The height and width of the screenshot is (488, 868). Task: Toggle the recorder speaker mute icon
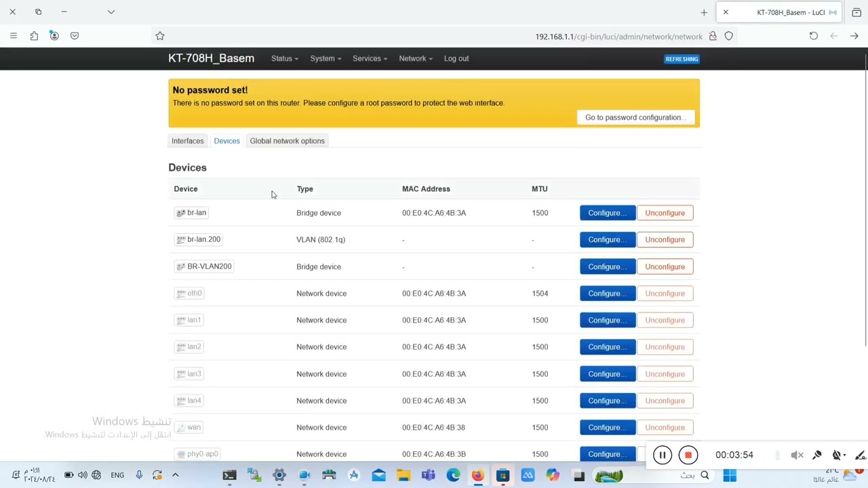[797, 455]
